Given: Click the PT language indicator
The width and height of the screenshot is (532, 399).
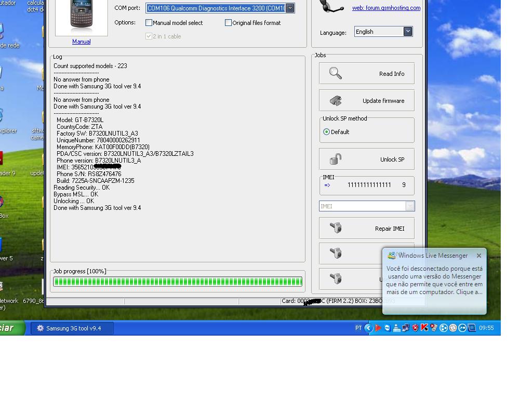Looking at the screenshot, I should (x=358, y=328).
